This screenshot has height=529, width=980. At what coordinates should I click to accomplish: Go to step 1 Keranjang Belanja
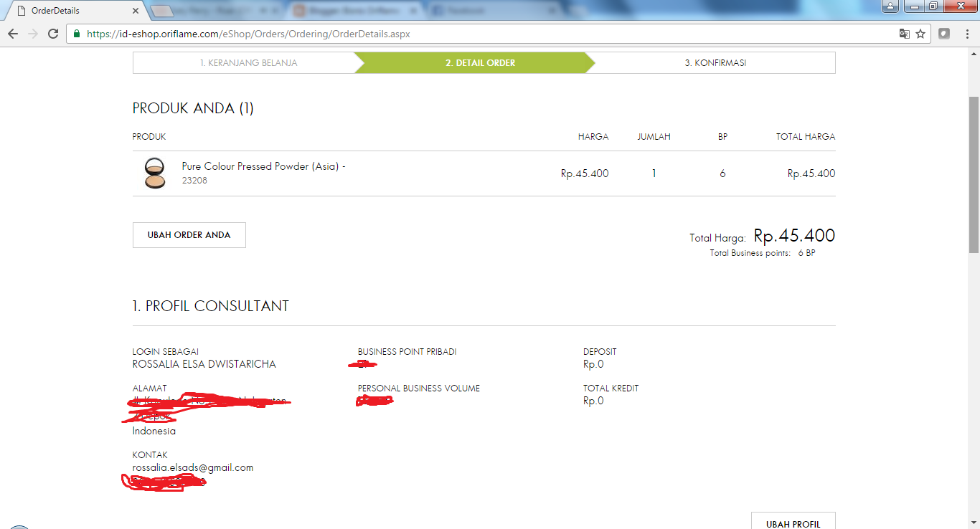coord(248,63)
